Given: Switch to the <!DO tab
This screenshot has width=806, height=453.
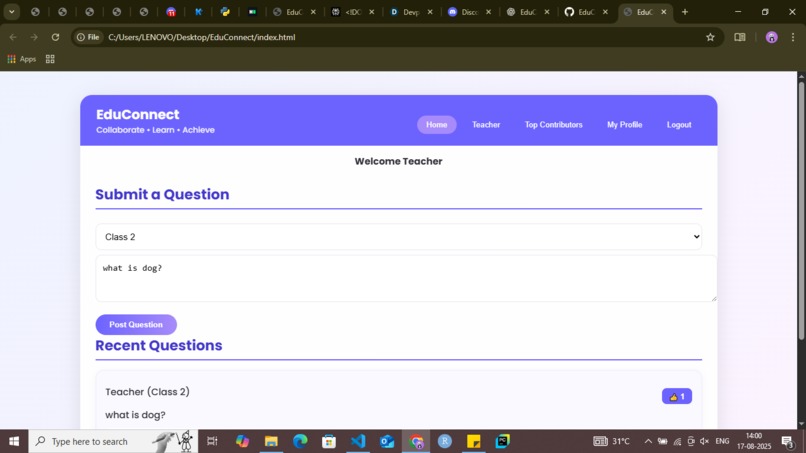Looking at the screenshot, I should click(x=353, y=12).
